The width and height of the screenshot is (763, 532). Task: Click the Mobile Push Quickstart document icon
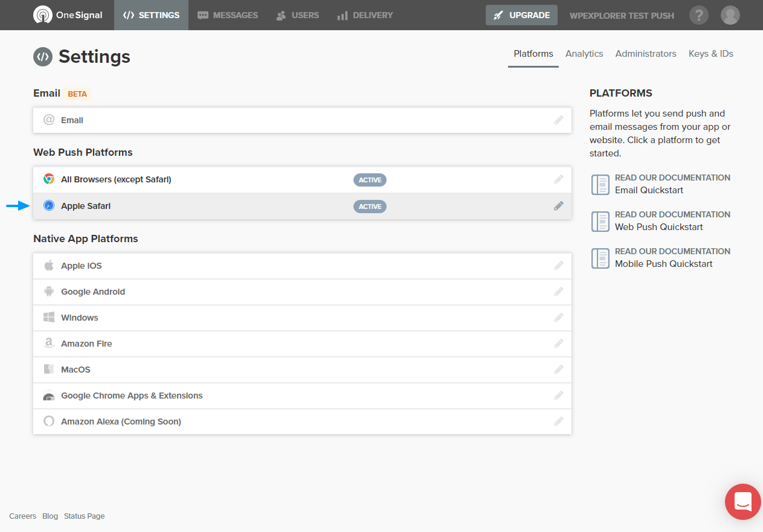point(600,258)
